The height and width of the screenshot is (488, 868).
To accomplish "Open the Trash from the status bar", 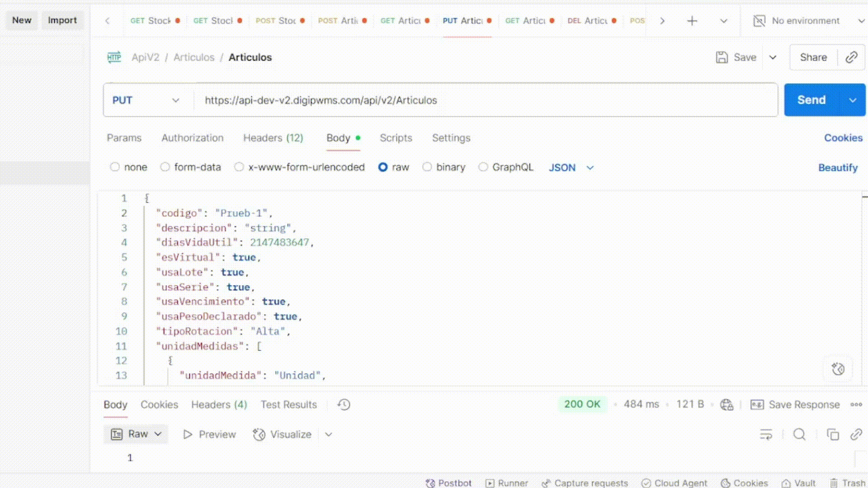I will pyautogui.click(x=847, y=483).
